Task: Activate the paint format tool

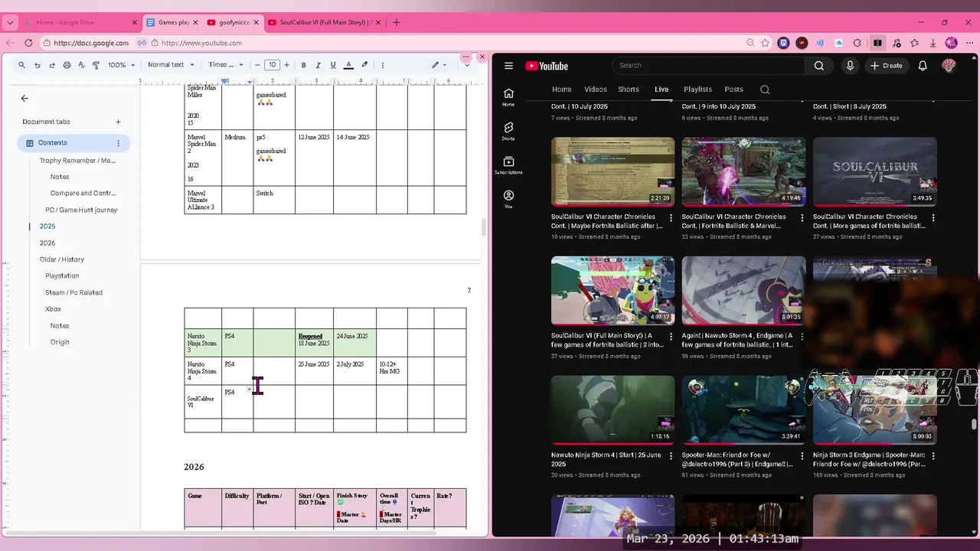Action: coord(96,65)
